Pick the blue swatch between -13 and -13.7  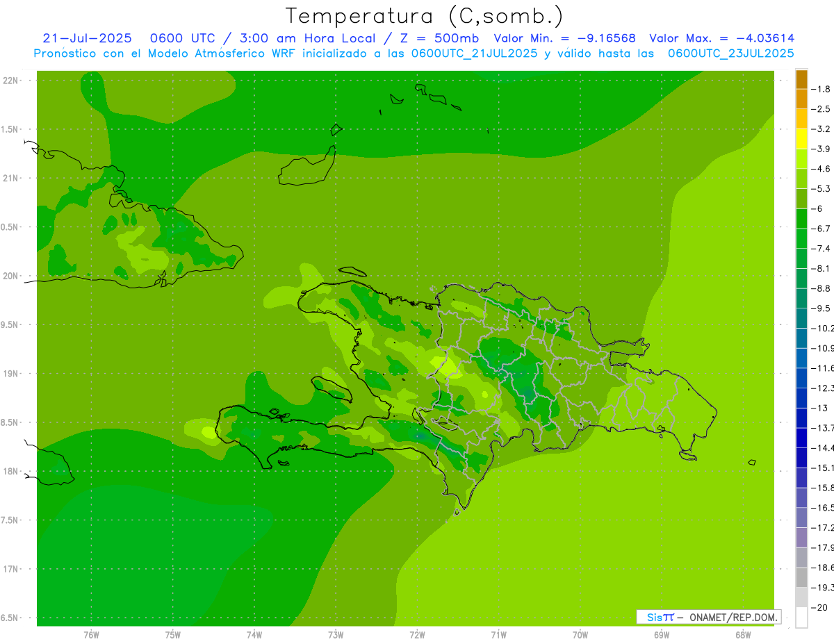(801, 418)
